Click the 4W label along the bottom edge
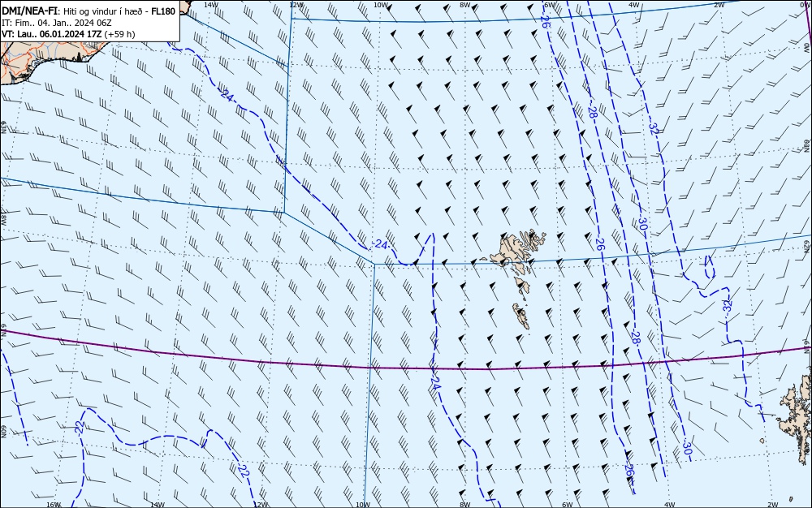The image size is (812, 508). [669, 505]
